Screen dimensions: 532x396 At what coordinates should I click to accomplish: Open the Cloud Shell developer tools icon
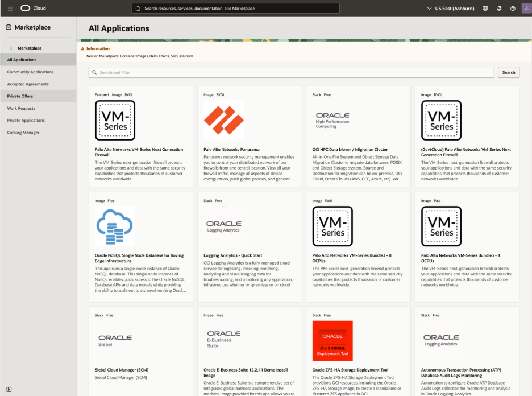(x=485, y=9)
